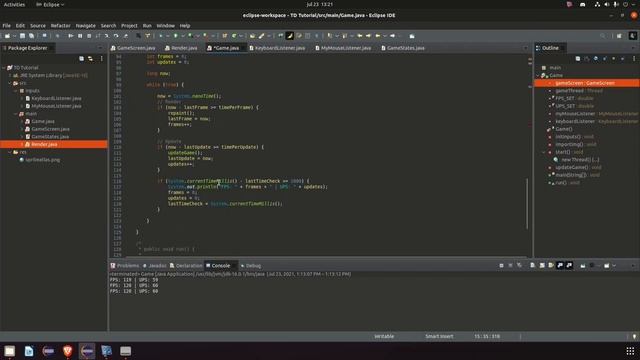Viewport: 640px width, 360px height.
Task: Select updateGame() in the Outline
Action: [x=571, y=167]
